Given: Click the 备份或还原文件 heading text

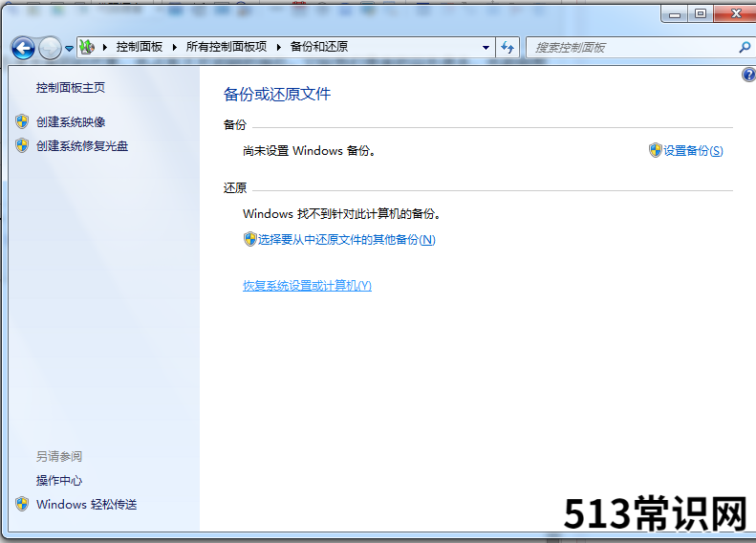Looking at the screenshot, I should pyautogui.click(x=277, y=94).
